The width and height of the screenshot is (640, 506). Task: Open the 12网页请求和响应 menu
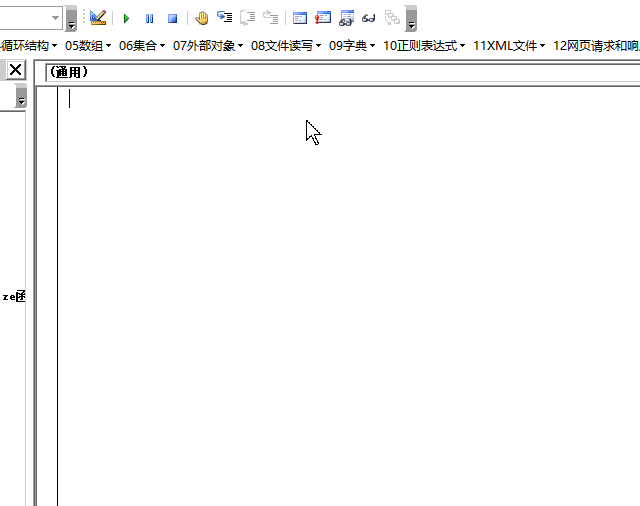596,46
